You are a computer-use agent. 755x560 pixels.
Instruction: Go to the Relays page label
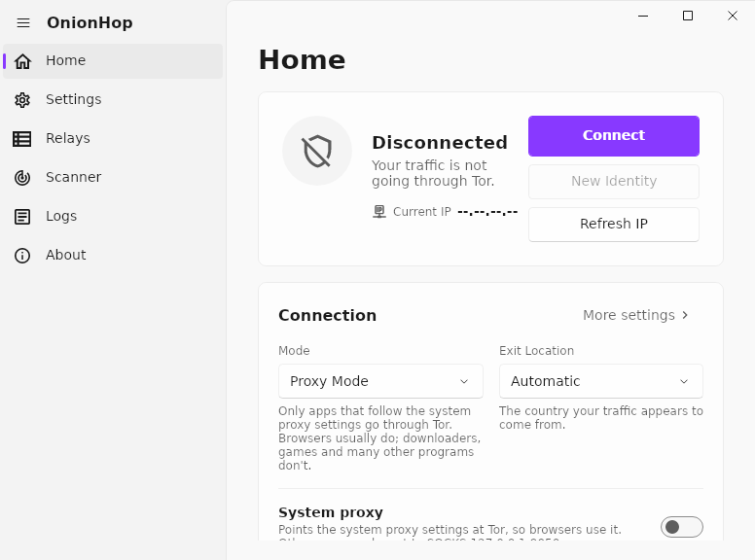click(68, 138)
